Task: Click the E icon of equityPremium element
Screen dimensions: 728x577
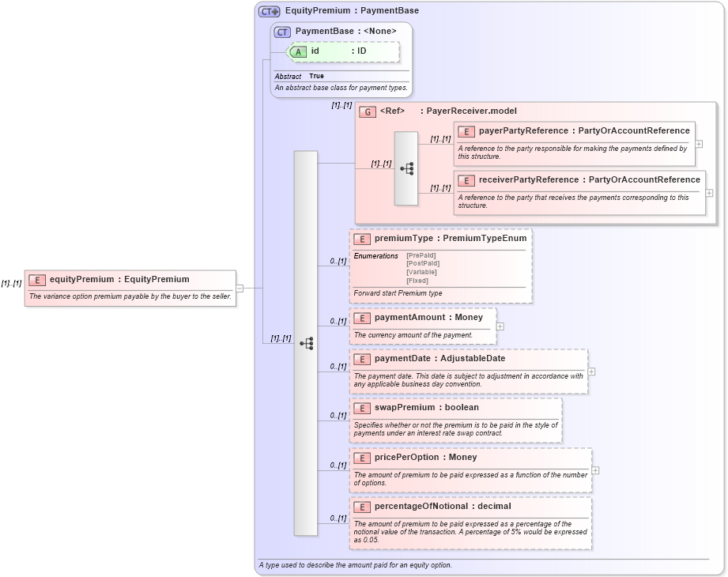Action: point(36,280)
